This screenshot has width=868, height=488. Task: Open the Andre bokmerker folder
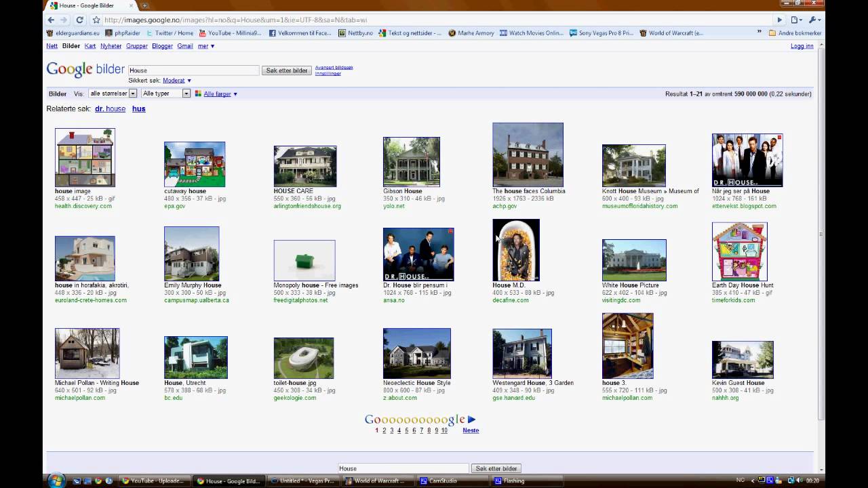tap(795, 33)
